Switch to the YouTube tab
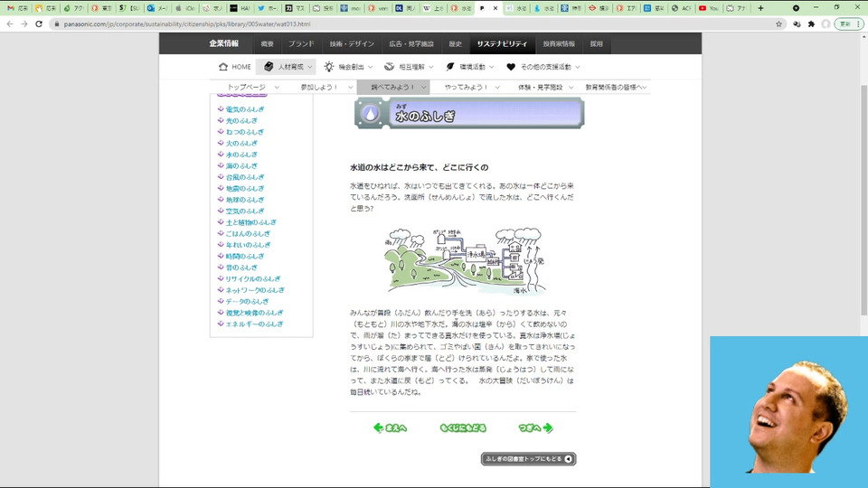Screen dimensions: 868x488 click(709, 8)
